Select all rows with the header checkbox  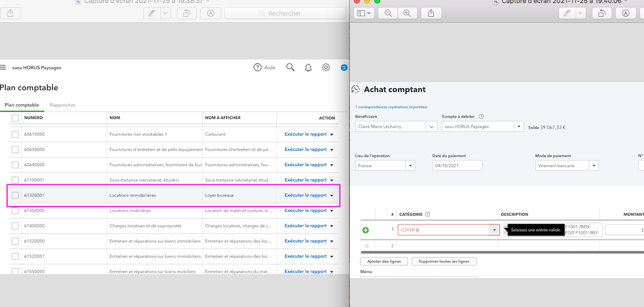point(15,118)
